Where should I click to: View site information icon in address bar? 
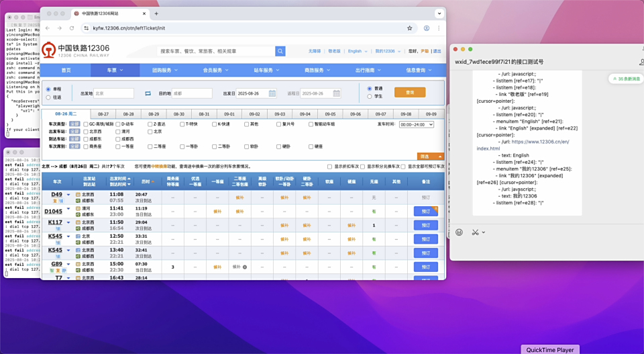pyautogui.click(x=86, y=28)
